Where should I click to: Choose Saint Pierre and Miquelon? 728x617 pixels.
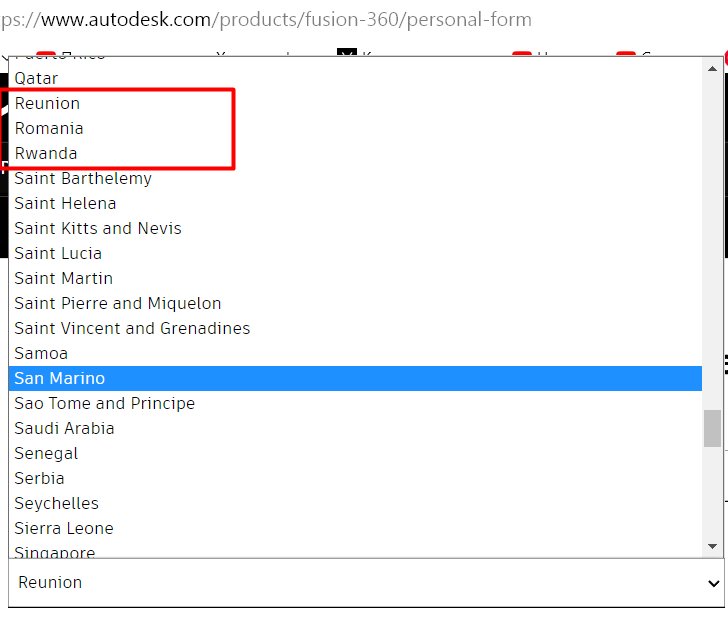click(x=118, y=303)
